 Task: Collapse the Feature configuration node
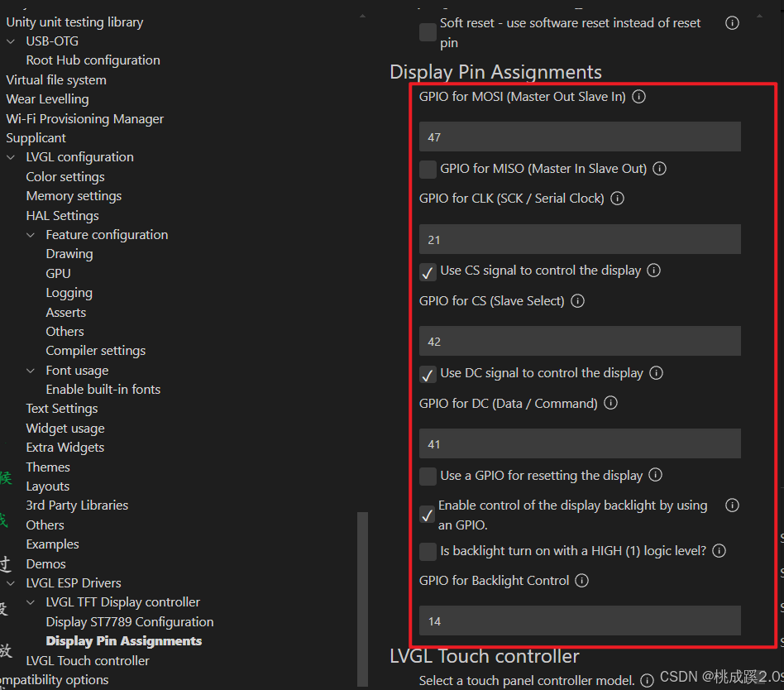click(x=31, y=235)
